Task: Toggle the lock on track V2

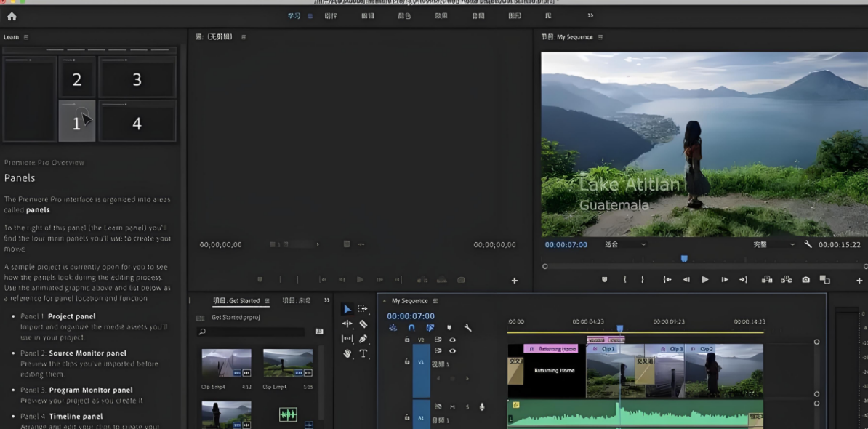Action: point(407,340)
